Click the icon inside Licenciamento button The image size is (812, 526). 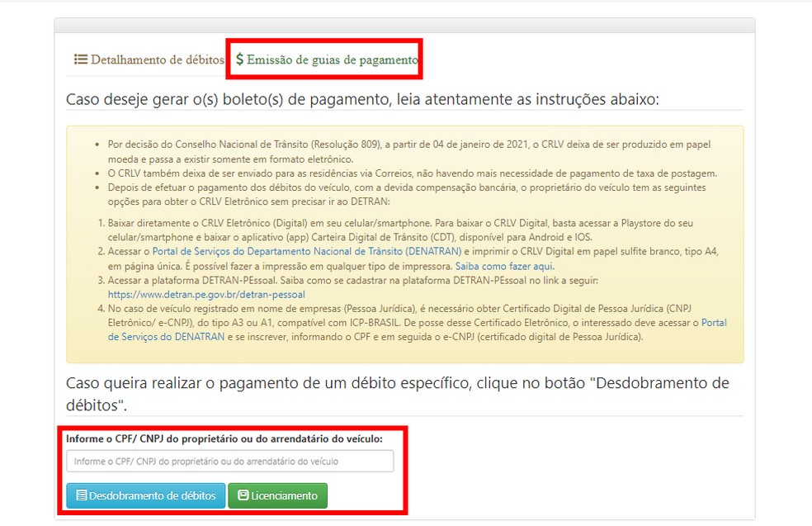pyautogui.click(x=243, y=495)
